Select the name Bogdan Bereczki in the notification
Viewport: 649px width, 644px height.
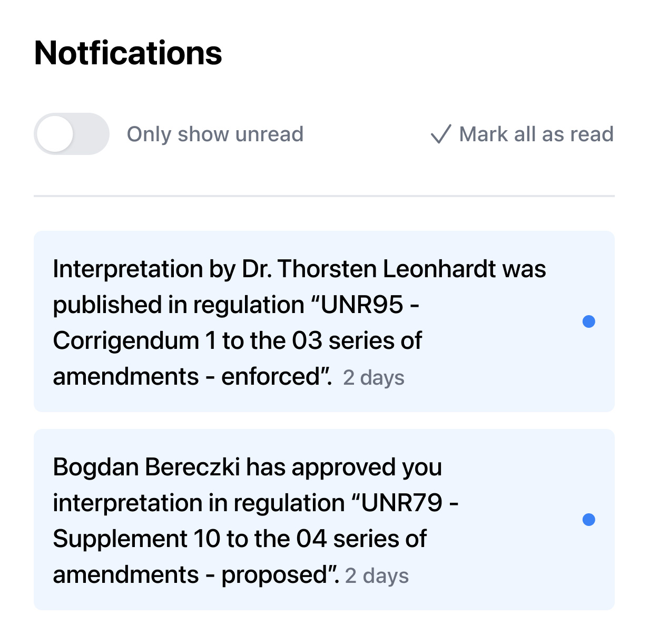(x=146, y=467)
